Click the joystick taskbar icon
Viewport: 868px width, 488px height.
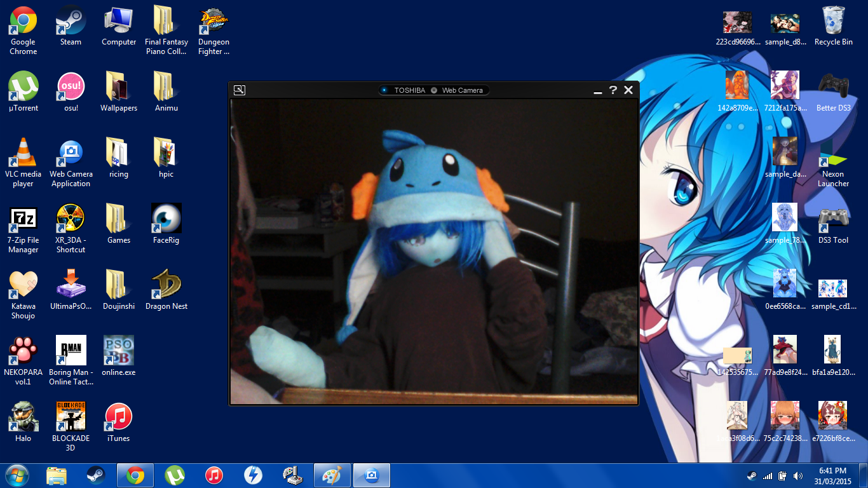pyautogui.click(x=292, y=475)
